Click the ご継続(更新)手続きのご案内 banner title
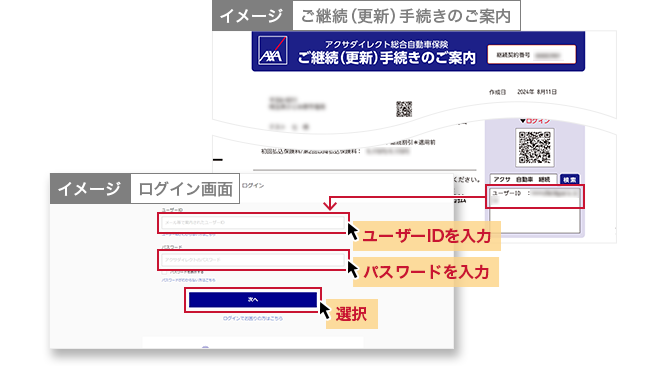 386,57
